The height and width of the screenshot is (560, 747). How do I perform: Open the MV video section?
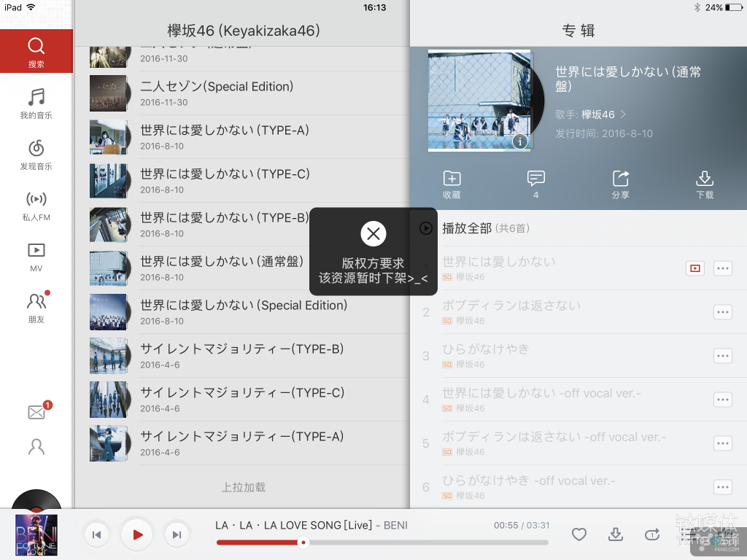[36, 257]
